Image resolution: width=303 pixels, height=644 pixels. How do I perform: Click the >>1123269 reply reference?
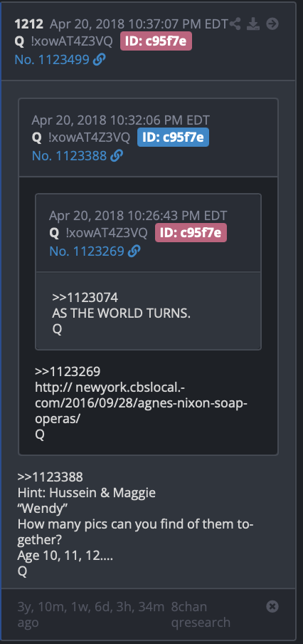click(68, 371)
